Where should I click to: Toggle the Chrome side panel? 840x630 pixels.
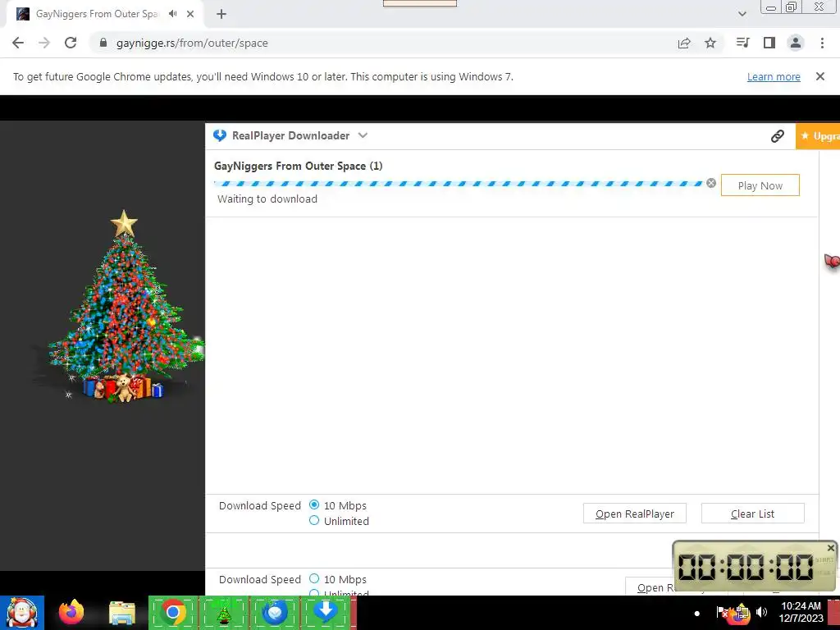click(x=769, y=43)
